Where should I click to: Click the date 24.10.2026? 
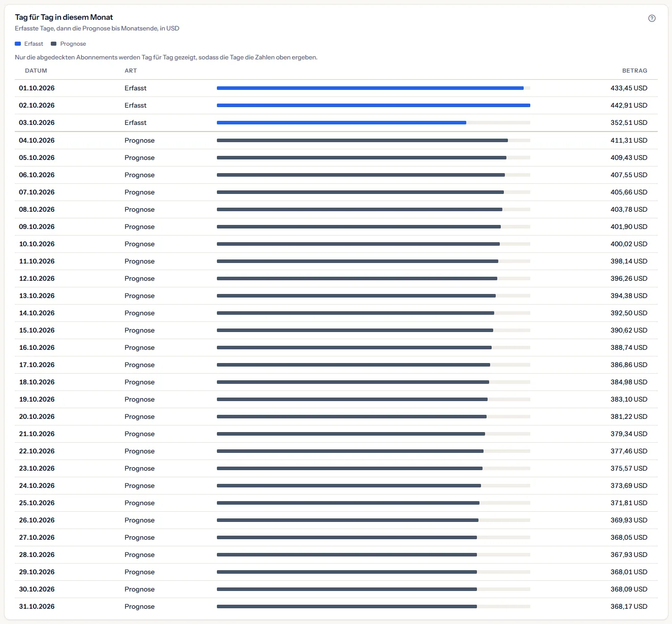37,485
